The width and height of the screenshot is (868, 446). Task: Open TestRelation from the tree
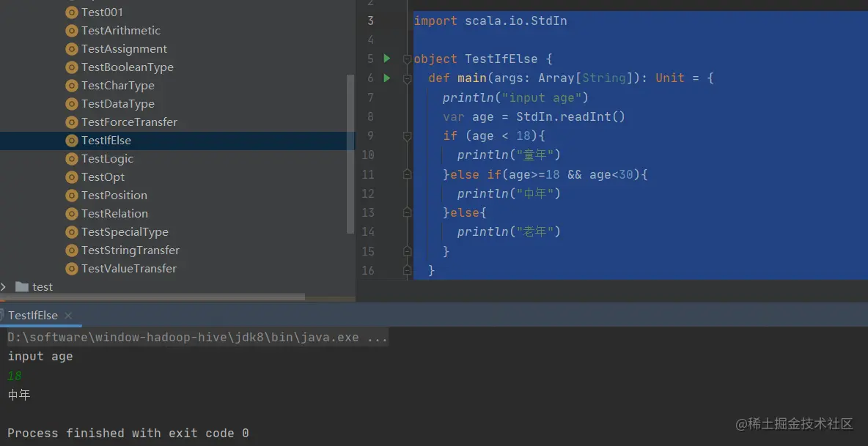pyautogui.click(x=114, y=213)
